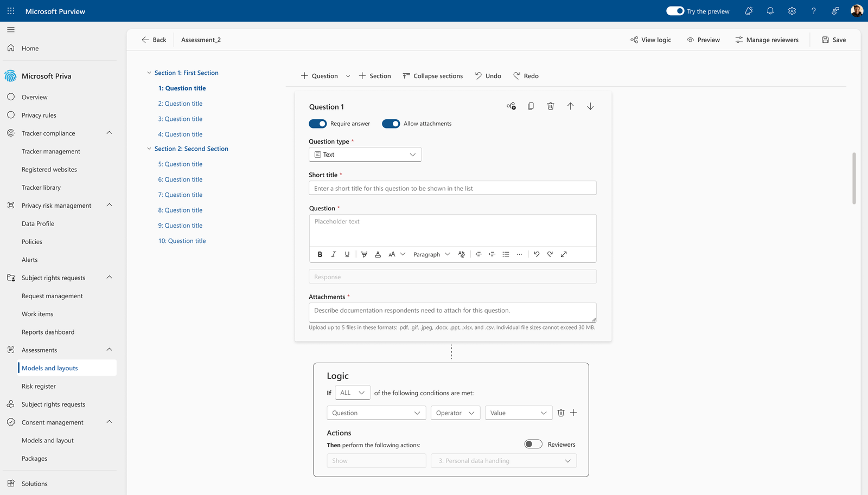Open the Value dropdown

point(519,413)
